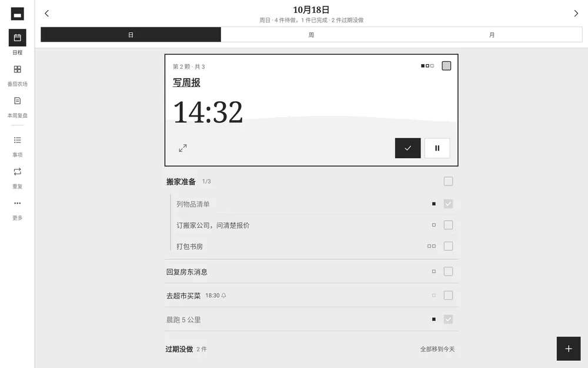Viewport: 588px width, 368px height.
Task: Go to the next day
Action: [576, 14]
